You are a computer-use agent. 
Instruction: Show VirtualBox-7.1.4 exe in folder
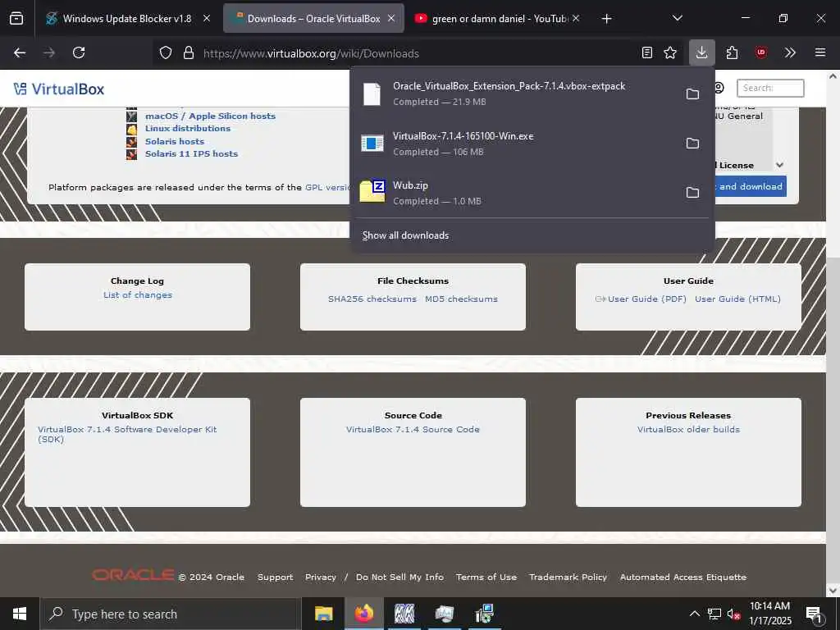click(x=692, y=144)
